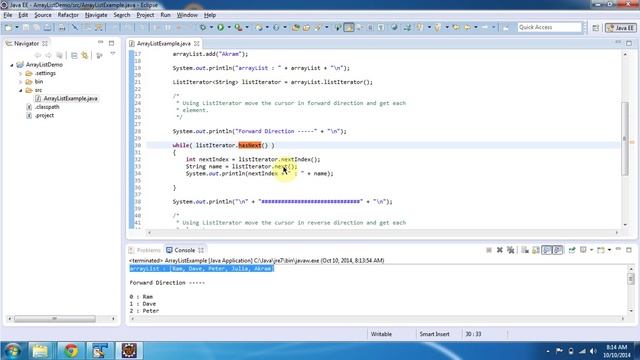Click the Print toolbar icon
Image resolution: width=640 pixels, height=360 pixels.
tap(48, 27)
